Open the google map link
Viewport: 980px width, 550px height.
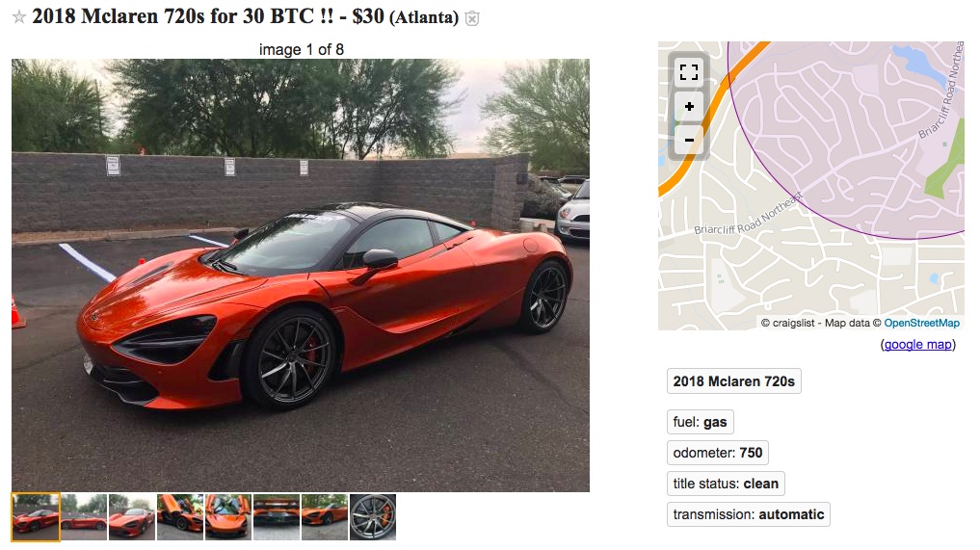tap(917, 345)
